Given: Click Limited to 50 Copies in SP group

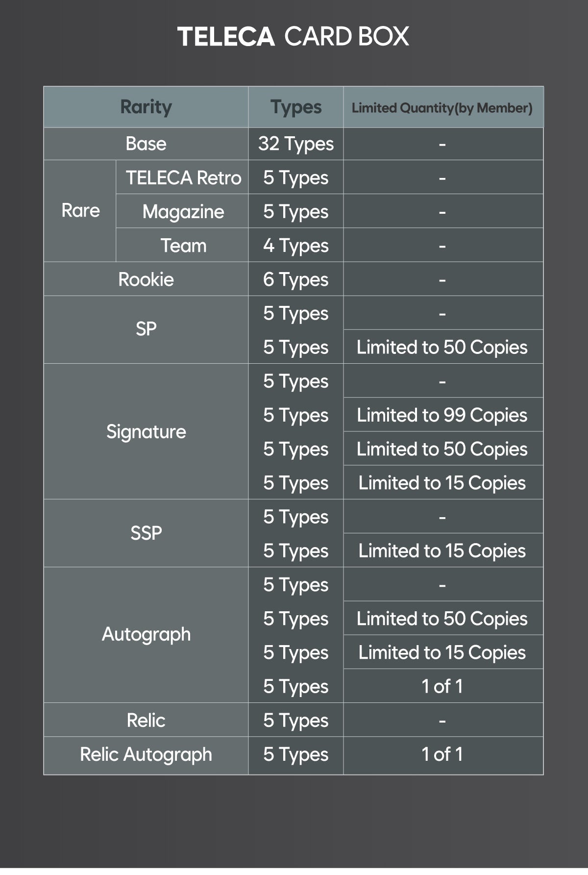Looking at the screenshot, I should 442,347.
